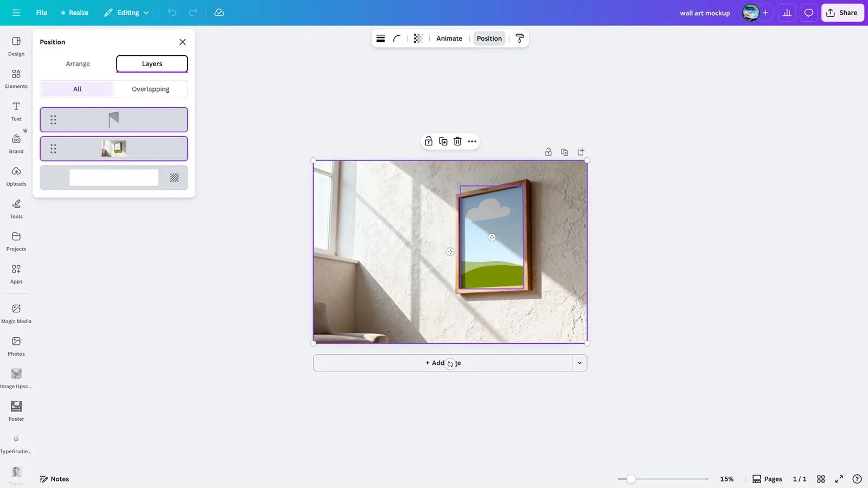Click the copy style paint roller icon
The height and width of the screenshot is (488, 868).
(520, 38)
